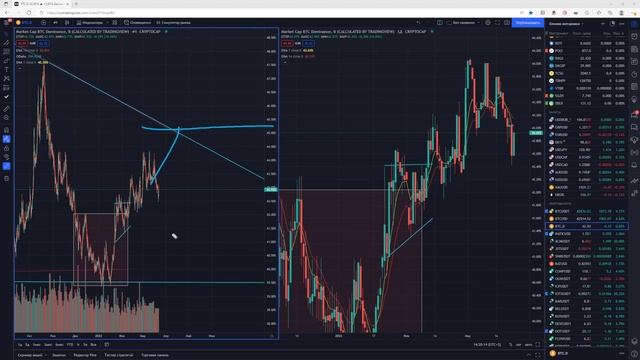Open the Pine Editor bottom tab
The width and height of the screenshot is (640, 360).
coord(85,356)
